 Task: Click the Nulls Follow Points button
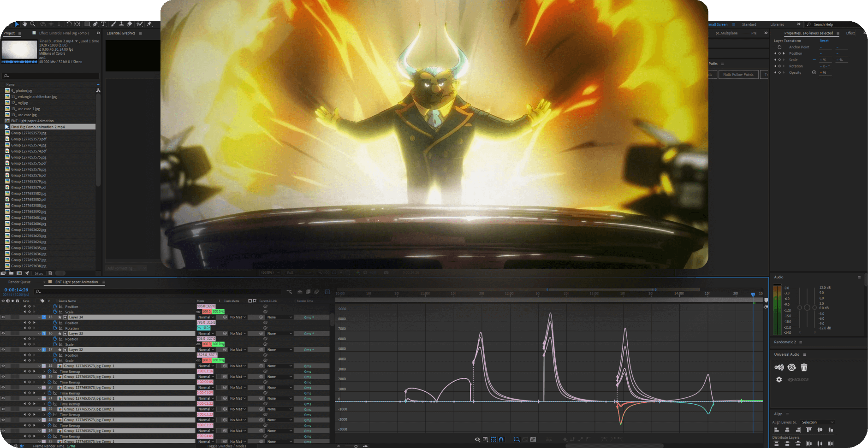(738, 74)
